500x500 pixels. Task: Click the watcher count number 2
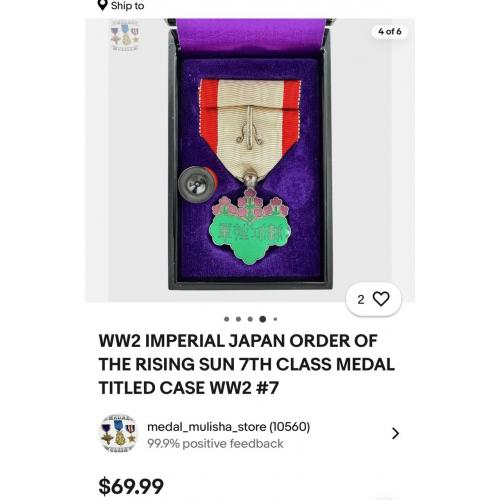(361, 299)
